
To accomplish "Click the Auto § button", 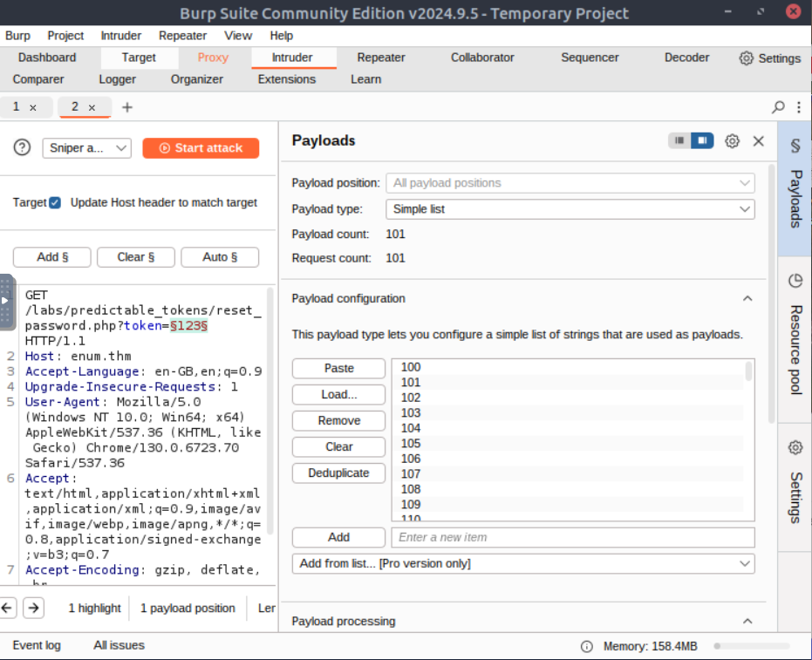I will point(220,257).
